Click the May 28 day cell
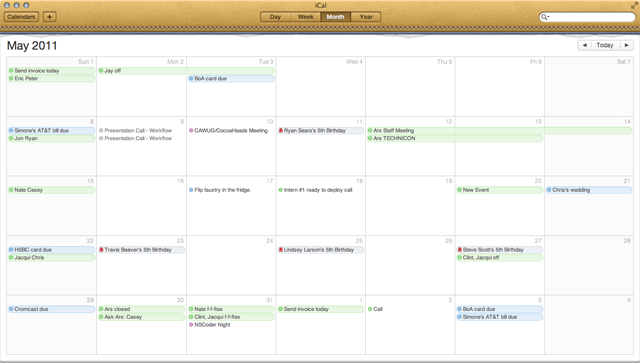This screenshot has width=640, height=363. (x=589, y=265)
